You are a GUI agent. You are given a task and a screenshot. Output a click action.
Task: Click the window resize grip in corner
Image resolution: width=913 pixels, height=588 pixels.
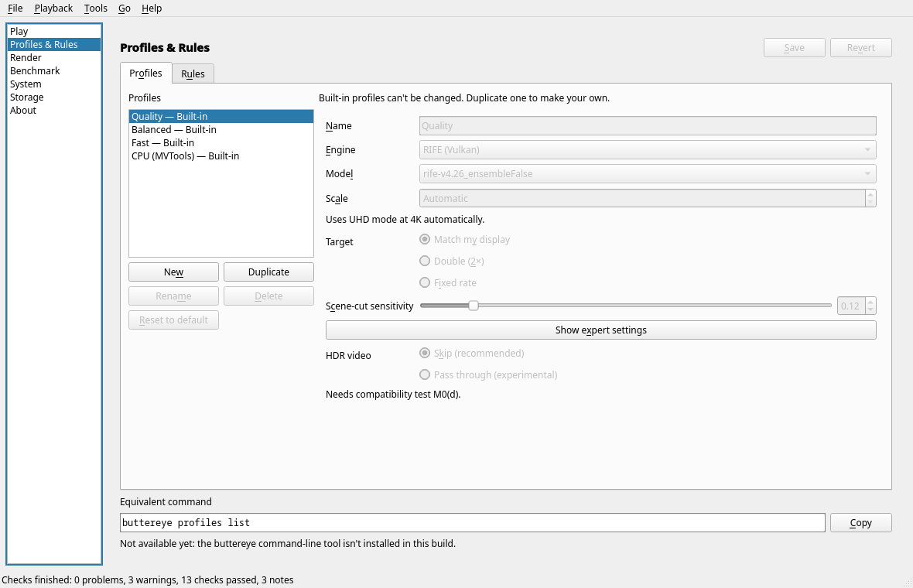[x=907, y=583]
